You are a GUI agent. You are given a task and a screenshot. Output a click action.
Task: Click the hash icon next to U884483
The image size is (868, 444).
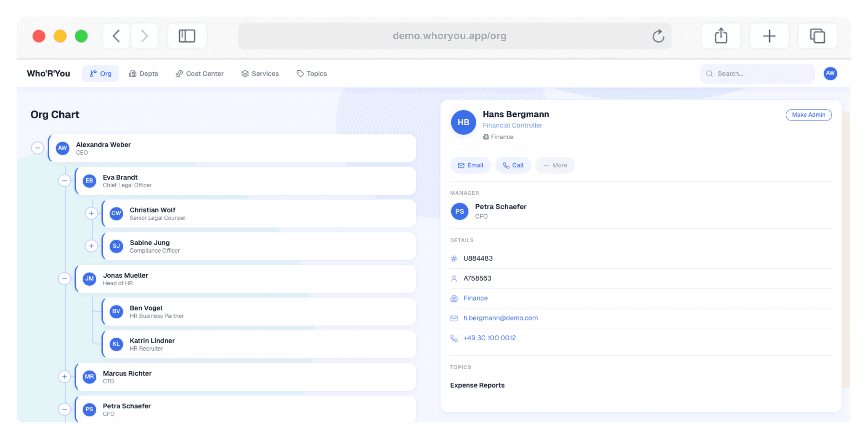[454, 258]
